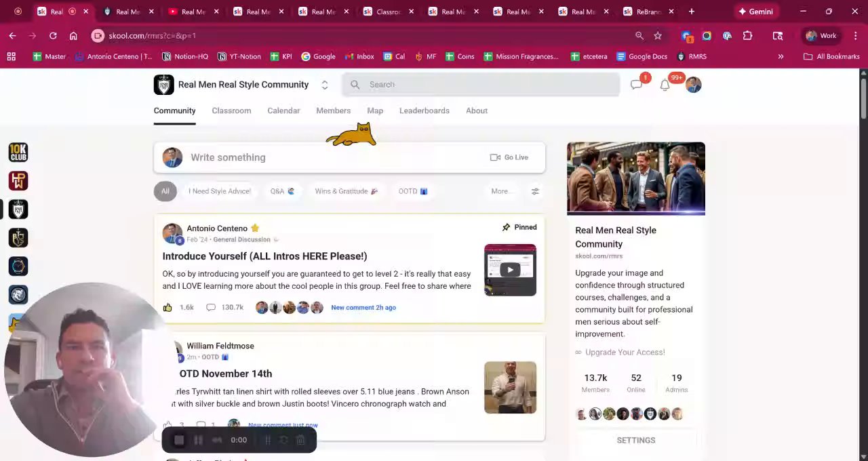Open the skool.com/rmrs link
868x461 pixels.
click(599, 256)
